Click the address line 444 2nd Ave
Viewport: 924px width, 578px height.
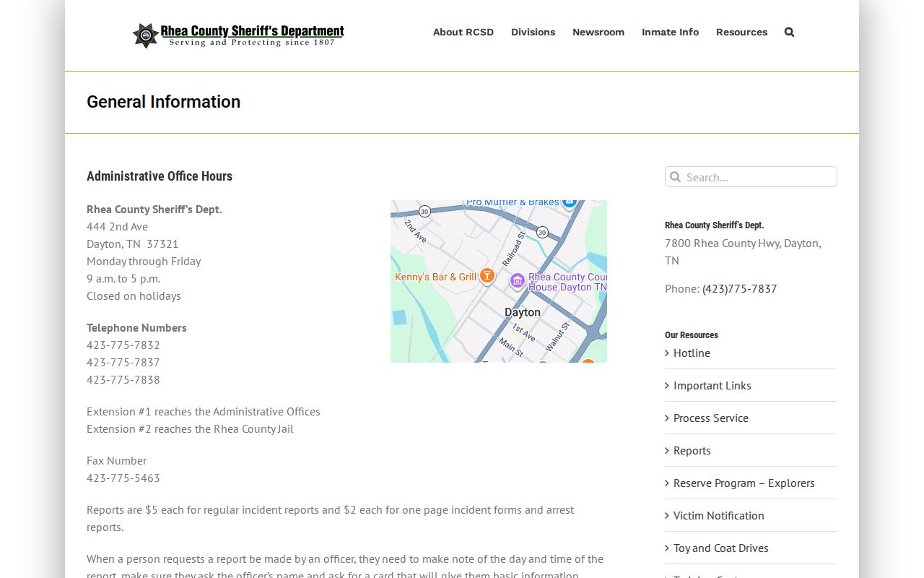117,226
